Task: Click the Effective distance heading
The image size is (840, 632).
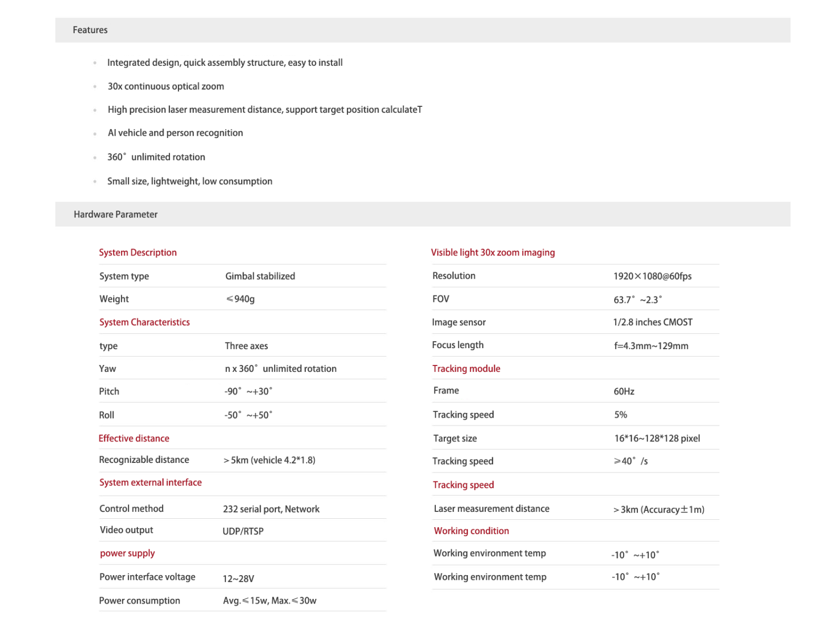Action: [134, 438]
